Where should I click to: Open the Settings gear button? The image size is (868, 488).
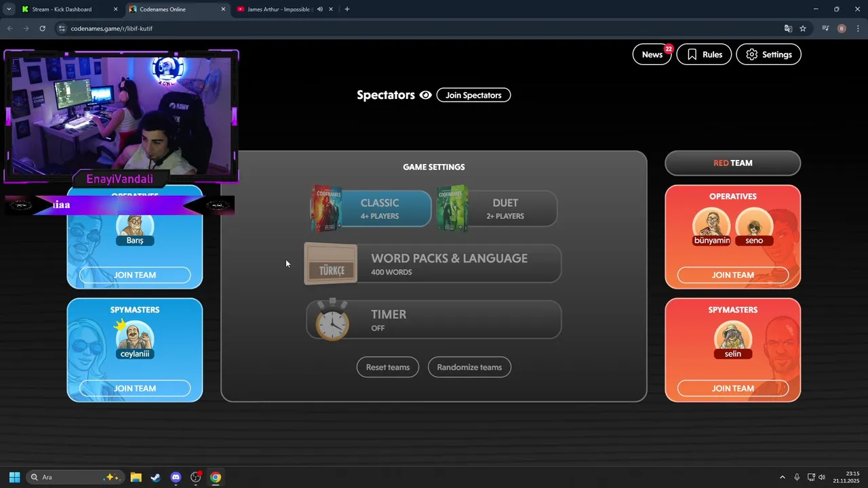tap(769, 54)
